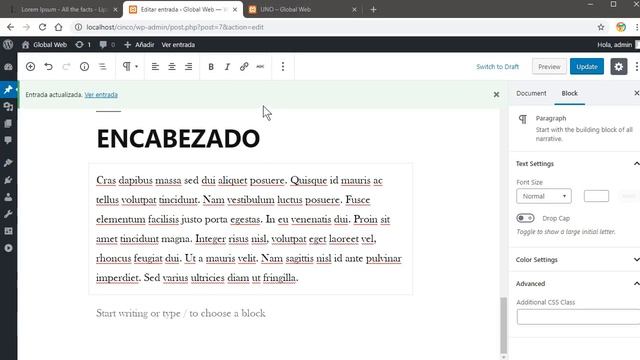Switch to the Block tab
The image size is (640, 360).
tap(569, 93)
